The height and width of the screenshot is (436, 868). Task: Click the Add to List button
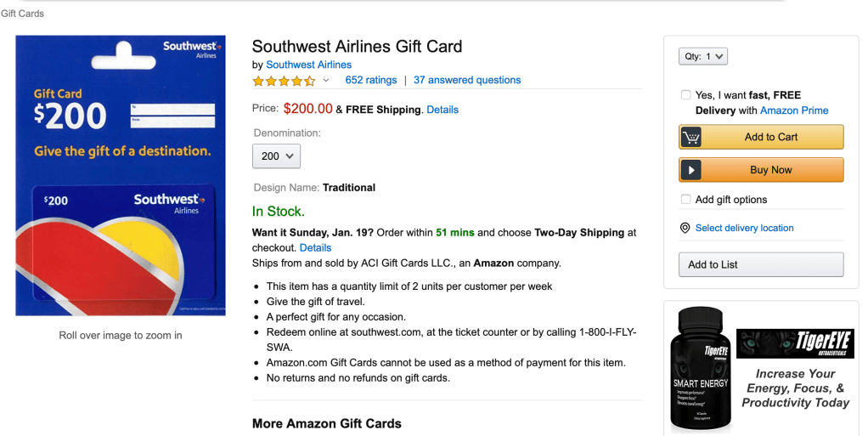[760, 264]
